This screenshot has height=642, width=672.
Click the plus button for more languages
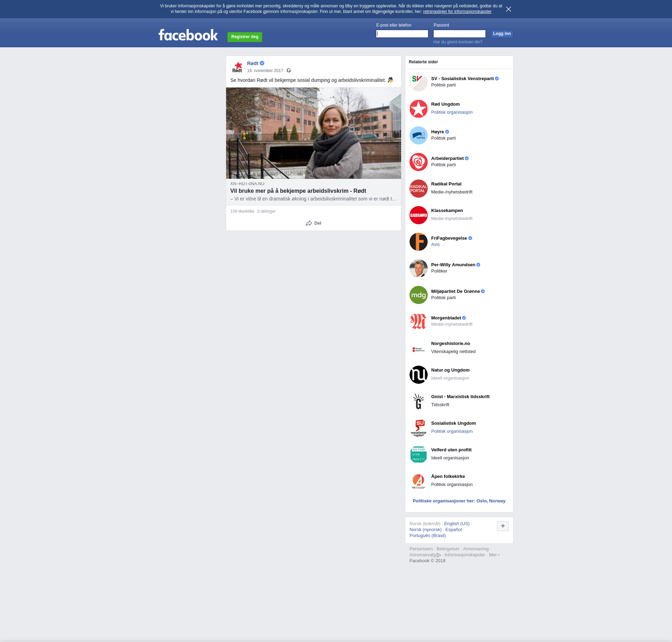coord(503,526)
